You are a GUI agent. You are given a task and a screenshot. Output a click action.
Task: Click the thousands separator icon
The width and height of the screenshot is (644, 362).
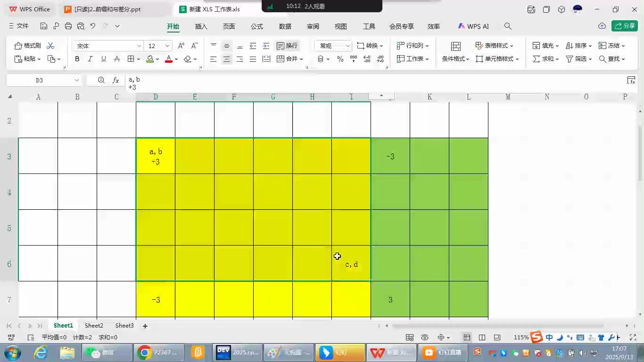coord(354,59)
